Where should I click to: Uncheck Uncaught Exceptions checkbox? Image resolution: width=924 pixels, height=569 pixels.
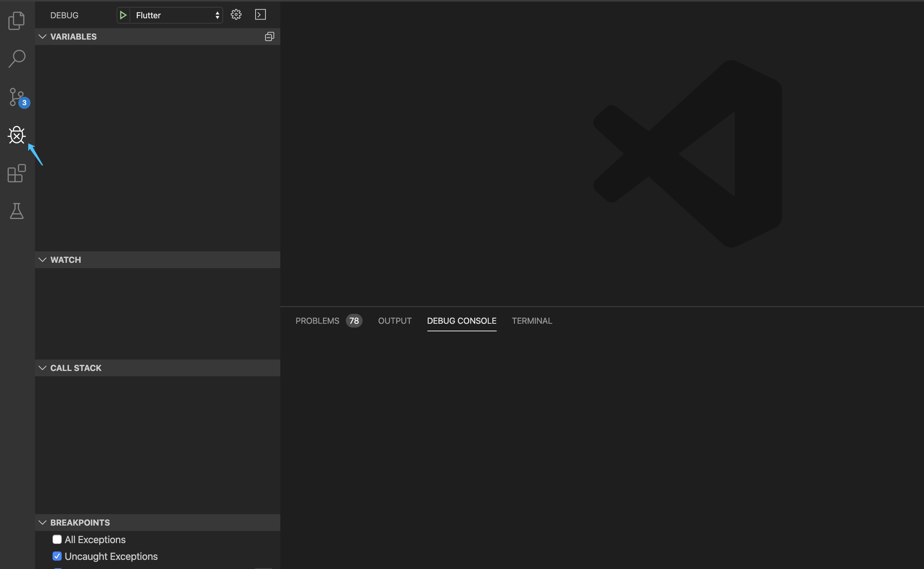pos(57,556)
